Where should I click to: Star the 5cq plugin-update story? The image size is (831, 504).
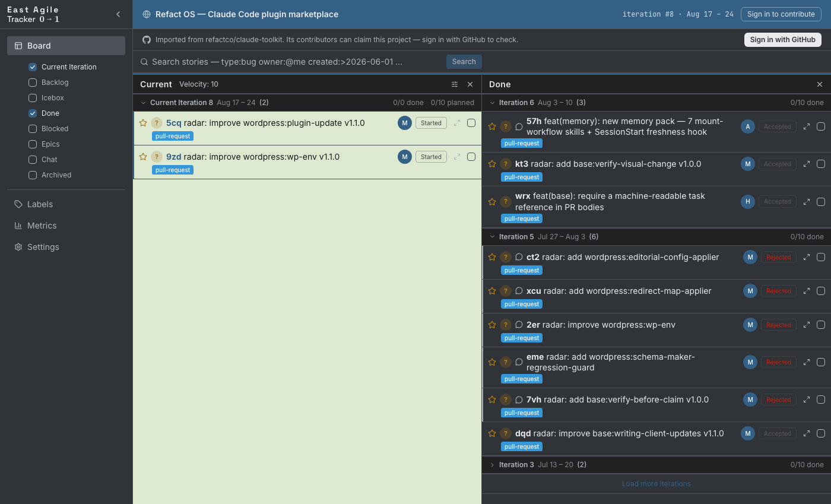pos(143,123)
